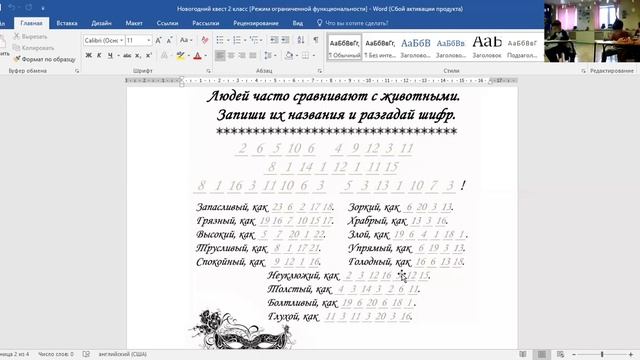Increase font size with grow icon

tap(158, 40)
